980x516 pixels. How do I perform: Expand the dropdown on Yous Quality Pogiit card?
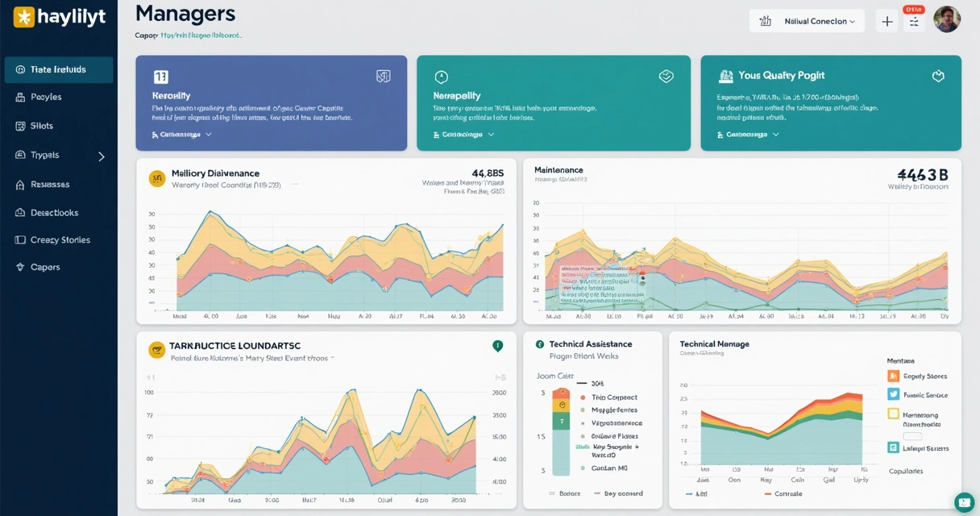click(749, 135)
